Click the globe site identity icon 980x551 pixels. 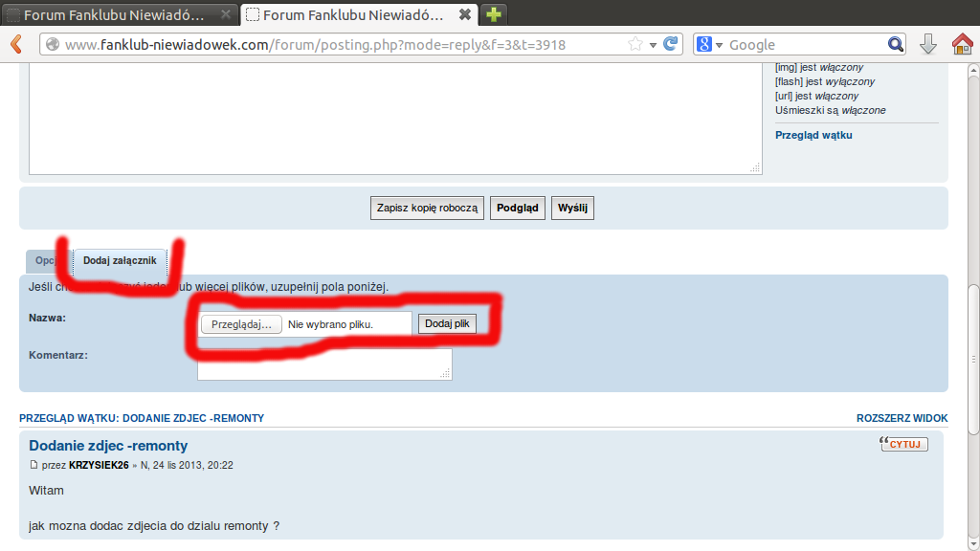(53, 44)
